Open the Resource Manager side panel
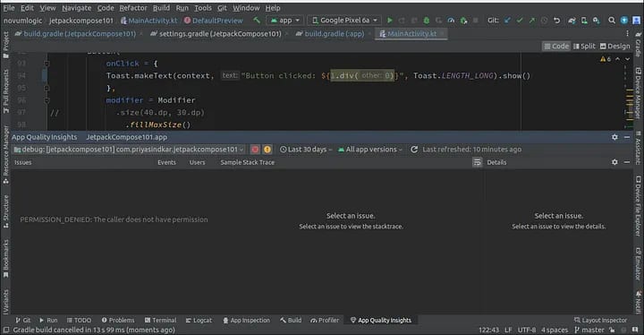 [5, 155]
